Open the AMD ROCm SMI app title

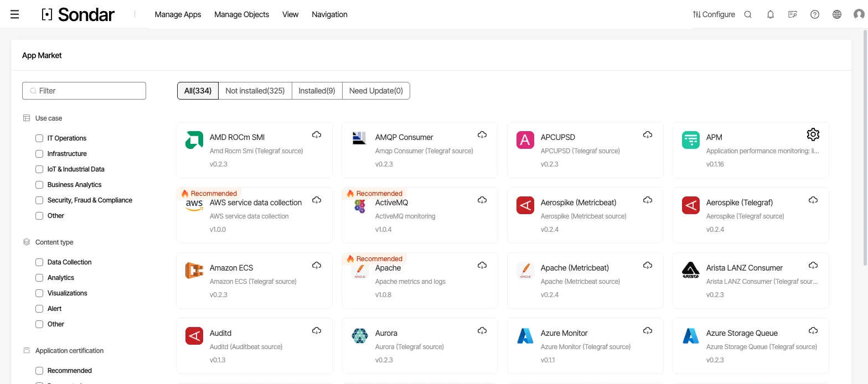coord(237,137)
